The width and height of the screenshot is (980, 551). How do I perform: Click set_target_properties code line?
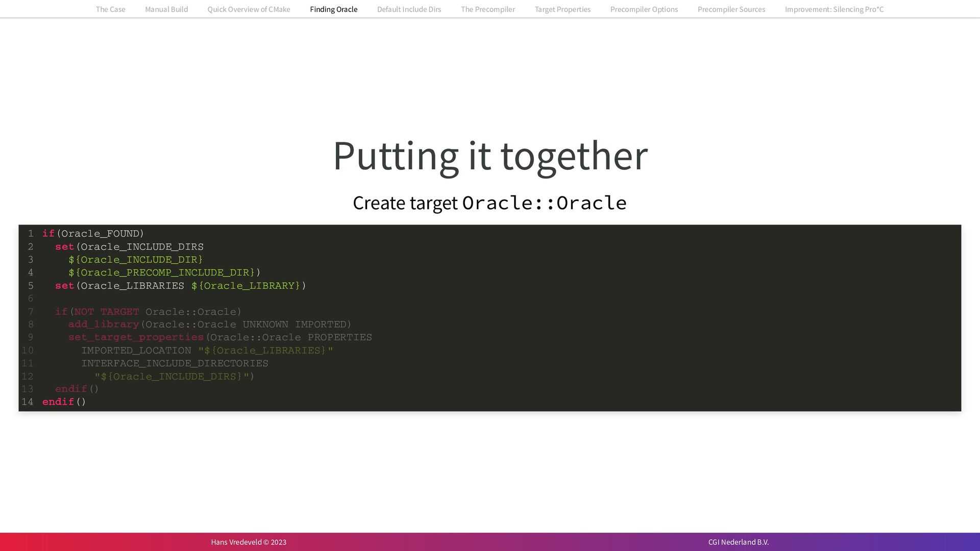219,337
